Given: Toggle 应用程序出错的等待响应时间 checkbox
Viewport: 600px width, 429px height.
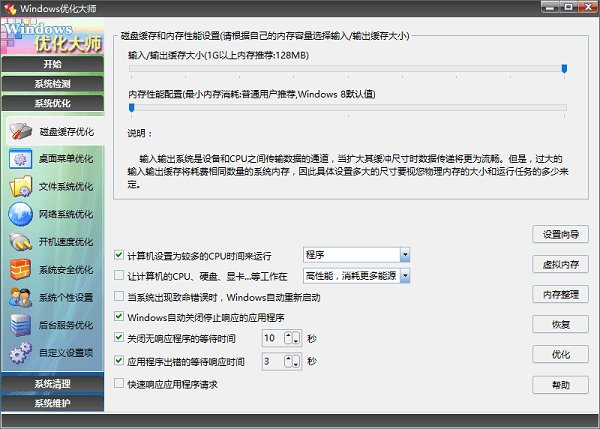Looking at the screenshot, I should tap(119, 360).
